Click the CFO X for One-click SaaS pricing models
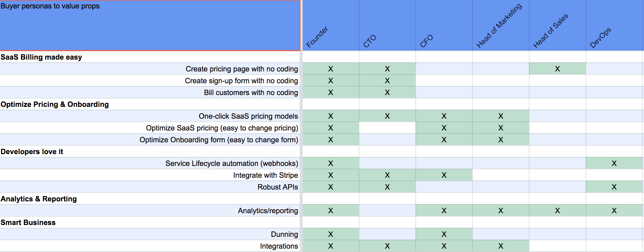The width and height of the screenshot is (644, 252). click(444, 116)
